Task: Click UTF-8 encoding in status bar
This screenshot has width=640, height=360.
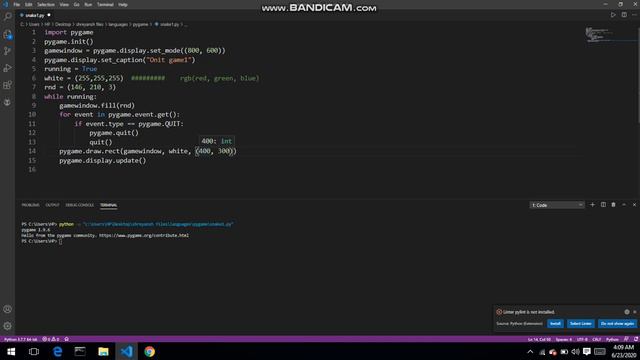Action: [x=582, y=339]
